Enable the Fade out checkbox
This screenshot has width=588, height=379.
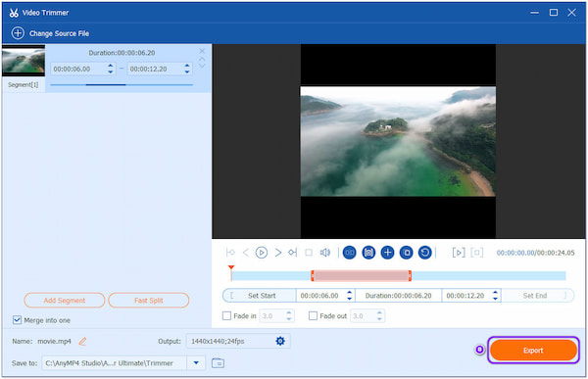(x=313, y=315)
